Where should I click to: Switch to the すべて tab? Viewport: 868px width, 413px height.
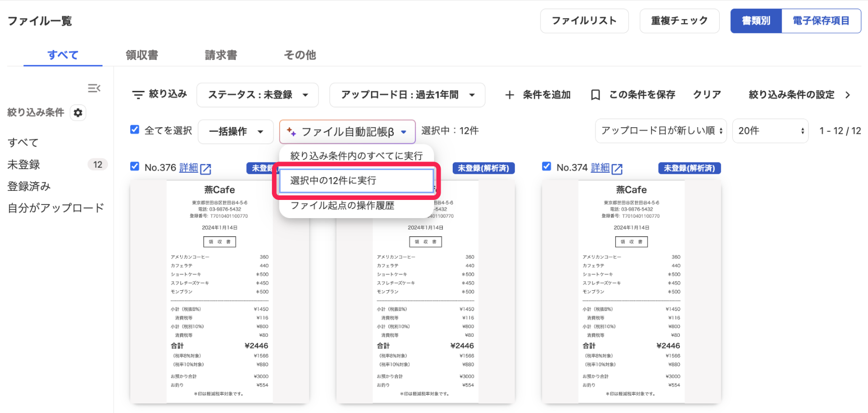(x=63, y=55)
